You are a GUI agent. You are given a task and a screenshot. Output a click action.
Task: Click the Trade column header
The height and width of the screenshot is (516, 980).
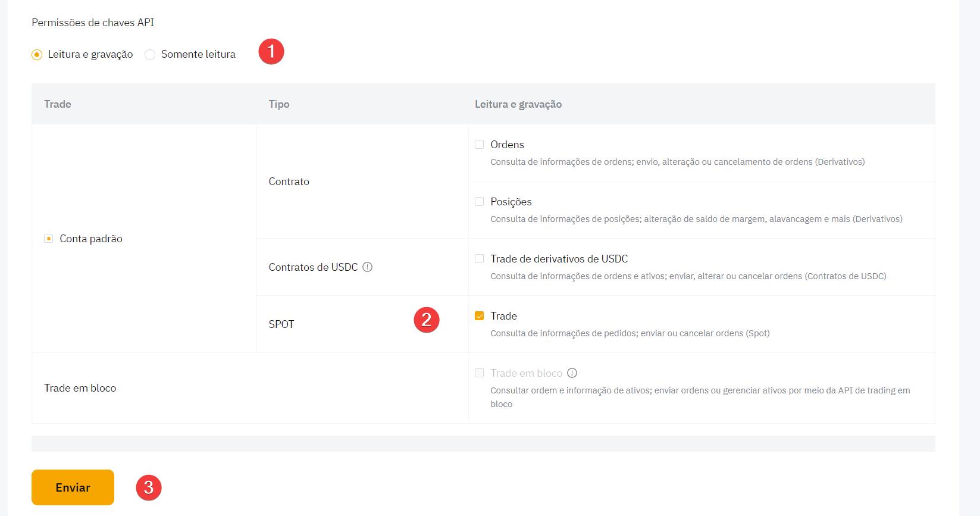point(58,104)
